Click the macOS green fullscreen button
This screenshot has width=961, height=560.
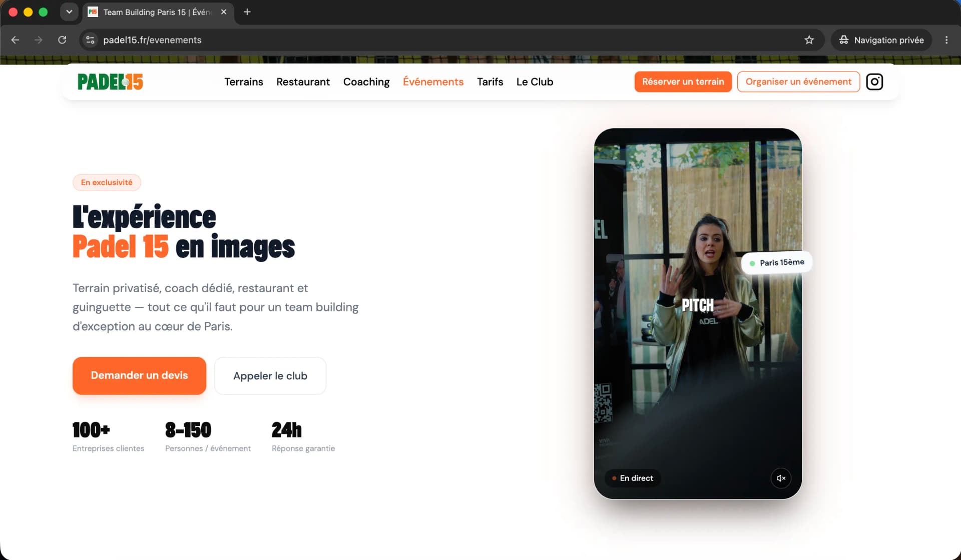[44, 12]
